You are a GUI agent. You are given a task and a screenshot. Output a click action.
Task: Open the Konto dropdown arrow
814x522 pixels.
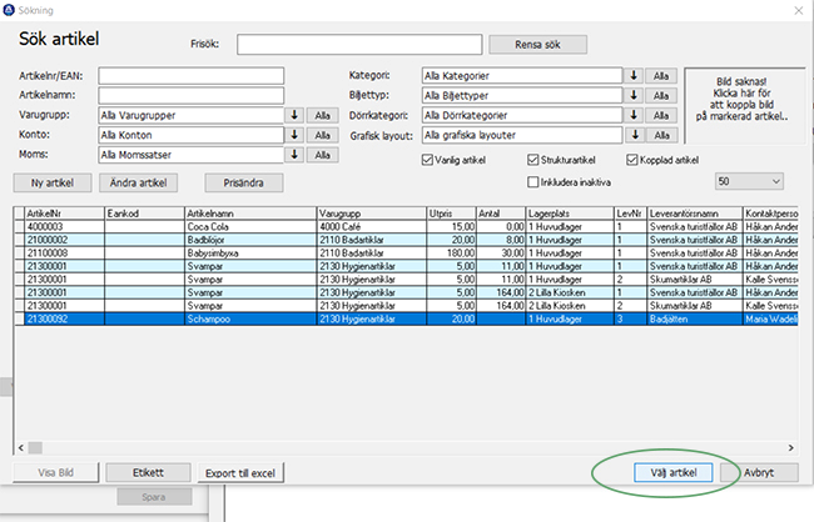294,135
